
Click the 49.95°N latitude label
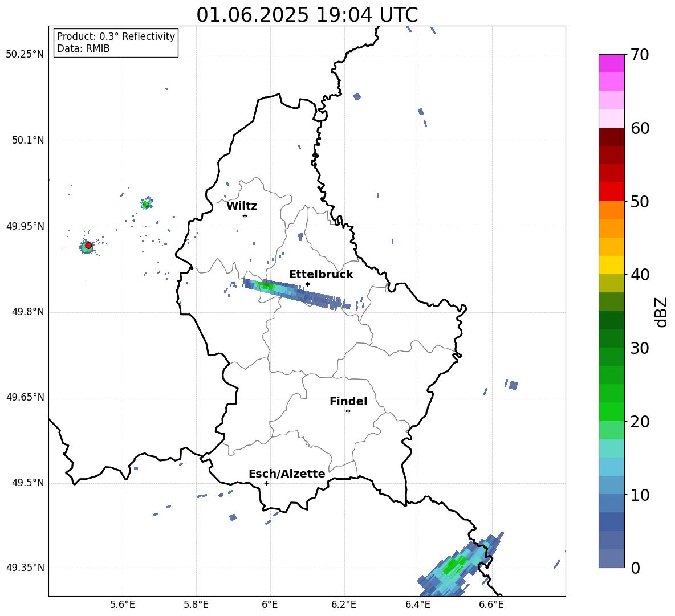pyautogui.click(x=25, y=226)
